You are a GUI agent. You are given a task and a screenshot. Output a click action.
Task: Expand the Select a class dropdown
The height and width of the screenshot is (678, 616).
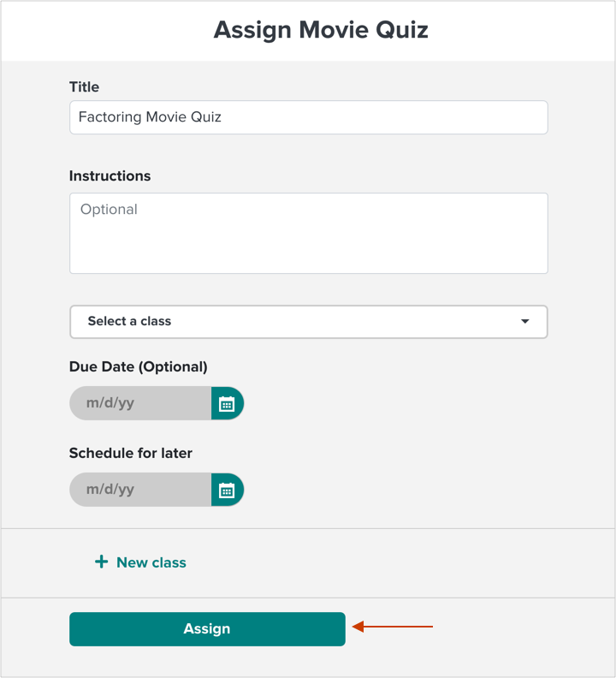pyautogui.click(x=309, y=322)
